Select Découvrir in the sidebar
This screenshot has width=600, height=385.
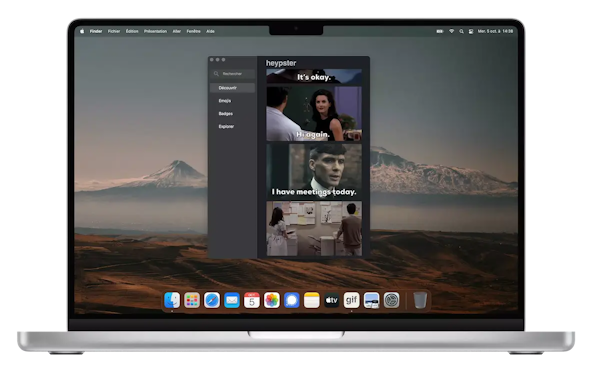tap(232, 88)
